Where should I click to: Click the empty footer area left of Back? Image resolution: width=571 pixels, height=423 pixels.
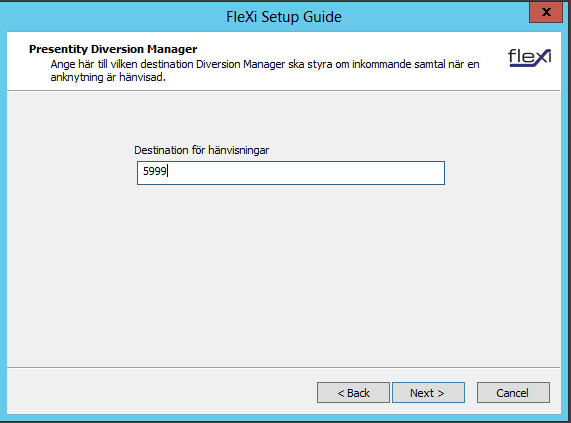pos(160,392)
